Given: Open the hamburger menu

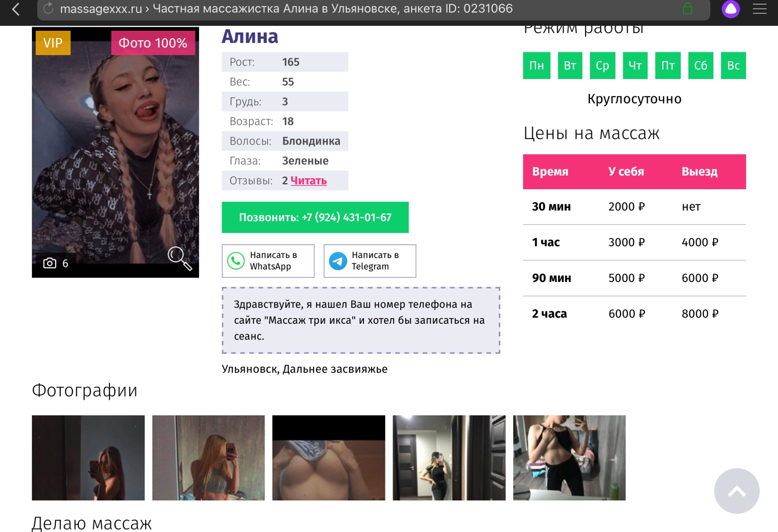Looking at the screenshot, I should pyautogui.click(x=759, y=9).
